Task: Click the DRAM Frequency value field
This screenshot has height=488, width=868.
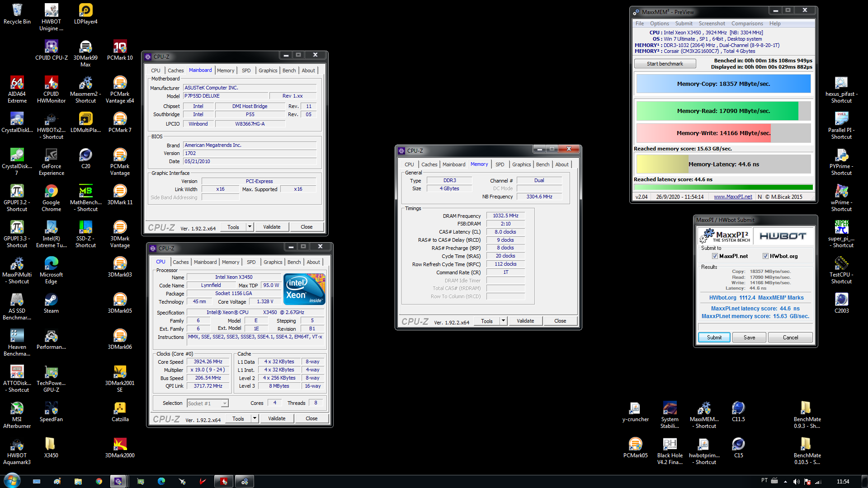Action: coord(505,216)
